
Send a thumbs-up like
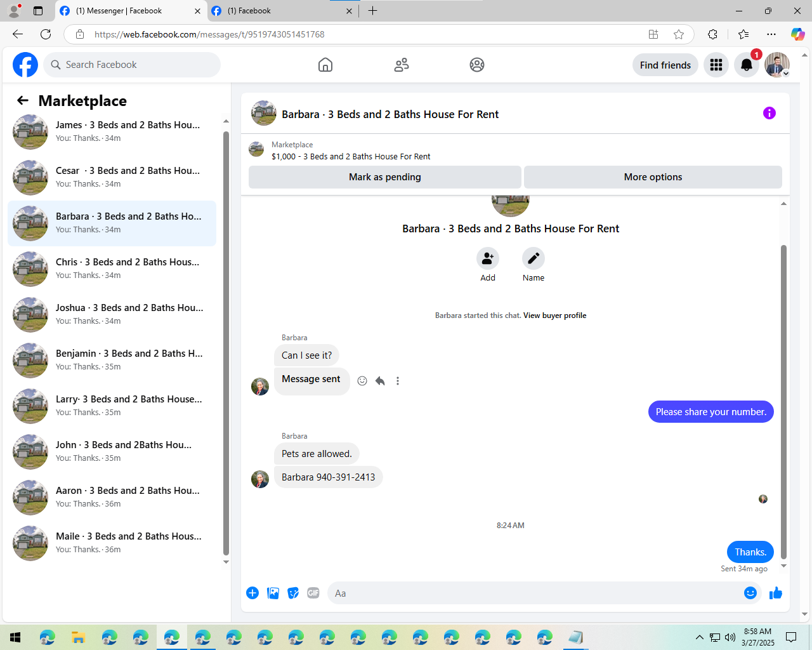click(776, 593)
